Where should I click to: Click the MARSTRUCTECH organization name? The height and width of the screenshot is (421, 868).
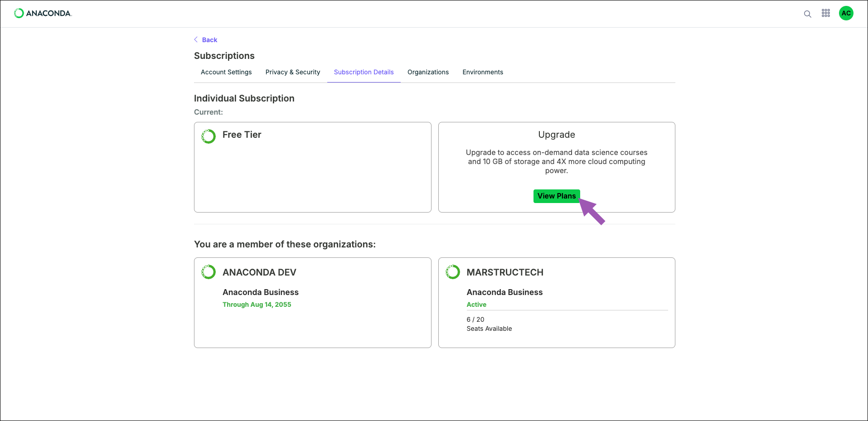[x=505, y=272]
